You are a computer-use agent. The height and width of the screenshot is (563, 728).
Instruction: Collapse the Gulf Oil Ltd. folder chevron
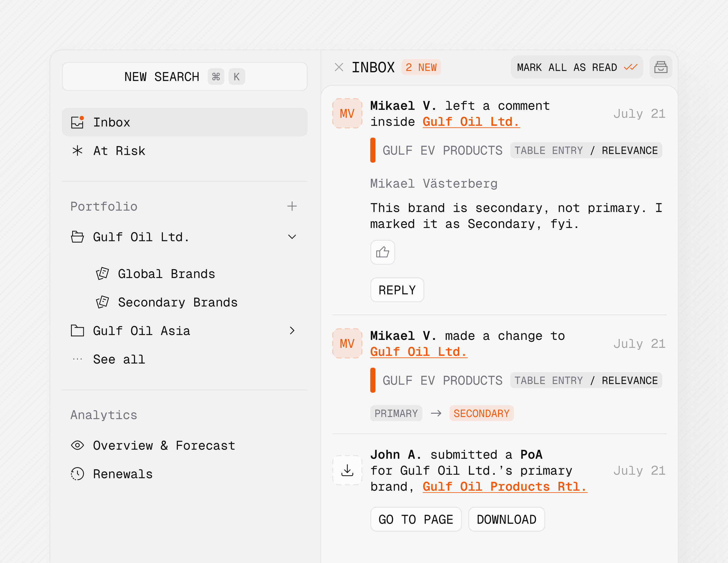(x=292, y=237)
